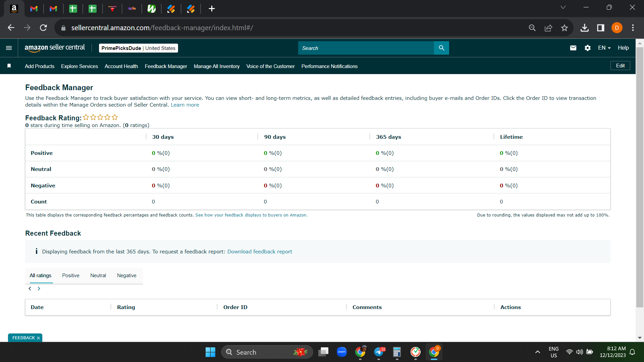This screenshot has height=362, width=644.
Task: Click the Windows taskbar Search box
Action: [x=267, y=352]
